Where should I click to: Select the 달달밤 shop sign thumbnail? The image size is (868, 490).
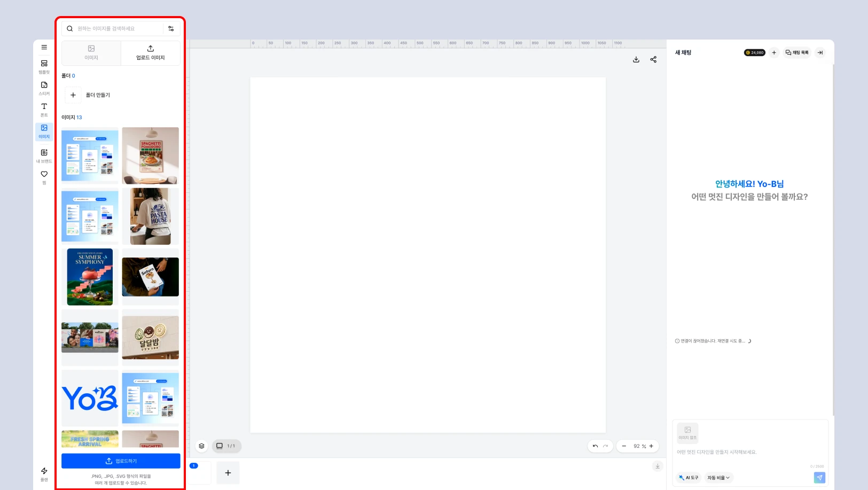click(151, 338)
